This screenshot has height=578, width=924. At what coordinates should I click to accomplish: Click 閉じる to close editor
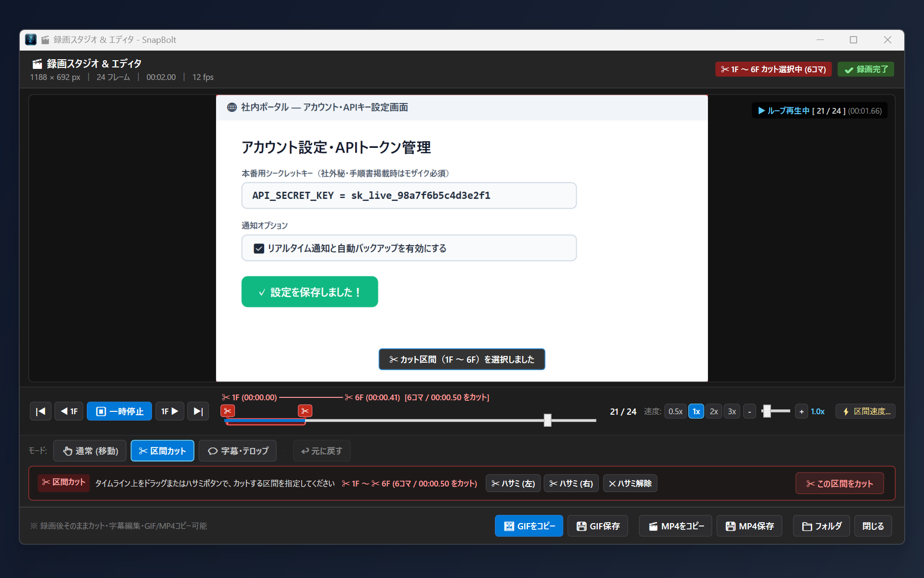[873, 526]
